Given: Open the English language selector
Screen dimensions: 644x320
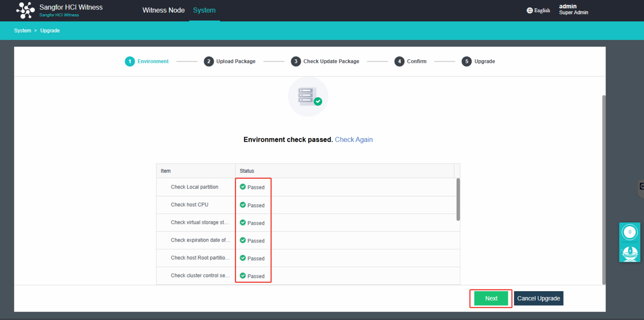Looking at the screenshot, I should pos(538,11).
